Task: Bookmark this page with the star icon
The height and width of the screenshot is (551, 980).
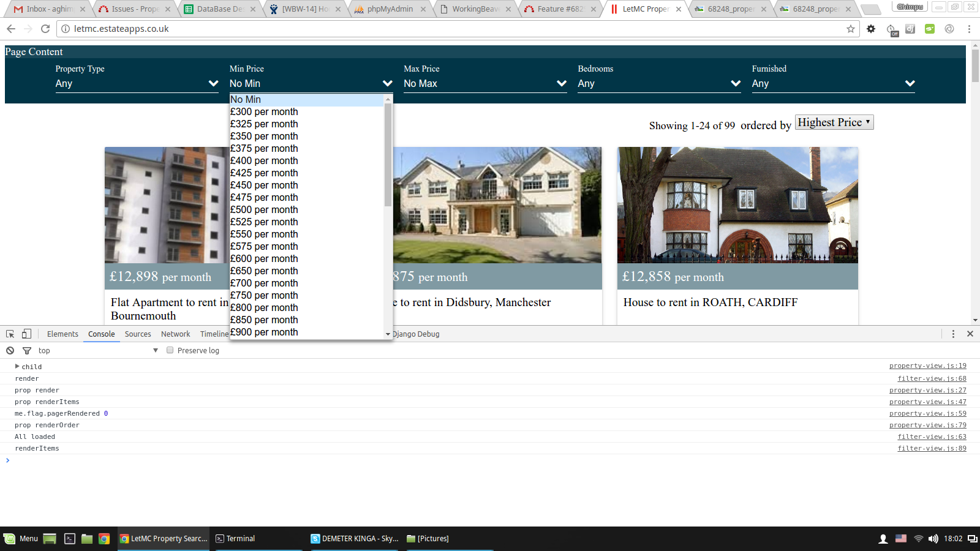Action: tap(851, 29)
